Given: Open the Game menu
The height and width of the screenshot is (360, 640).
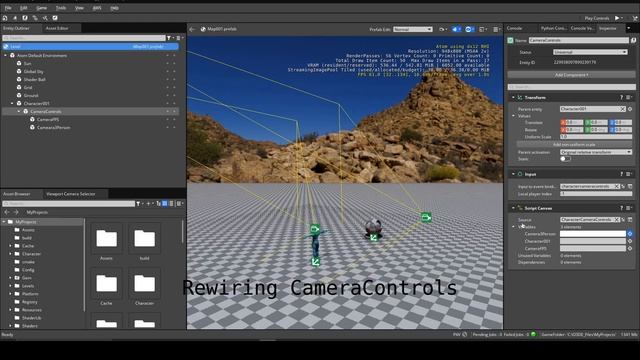Looking at the screenshot, I should tap(42, 8).
